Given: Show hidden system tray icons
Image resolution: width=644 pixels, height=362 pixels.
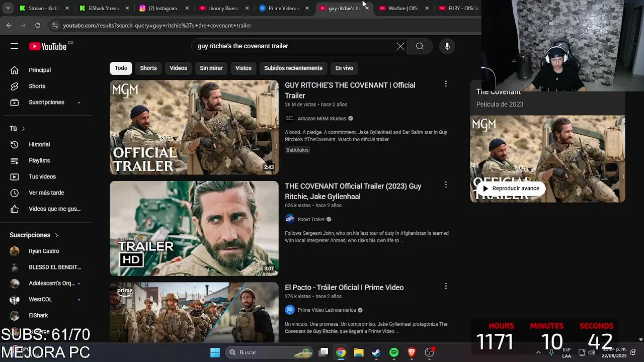Looking at the screenshot, I should [x=538, y=352].
